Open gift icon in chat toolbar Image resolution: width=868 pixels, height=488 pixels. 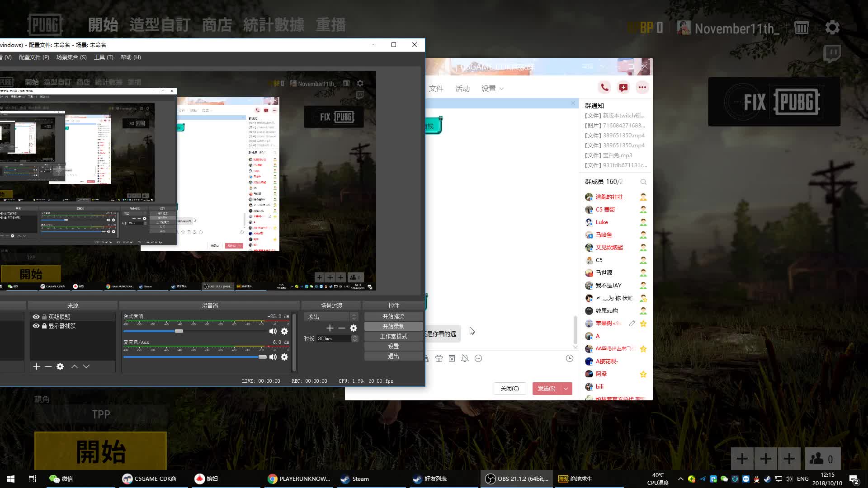(x=439, y=358)
